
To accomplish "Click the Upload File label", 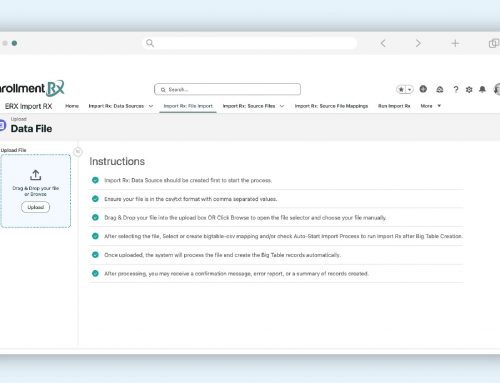I will click(13, 150).
